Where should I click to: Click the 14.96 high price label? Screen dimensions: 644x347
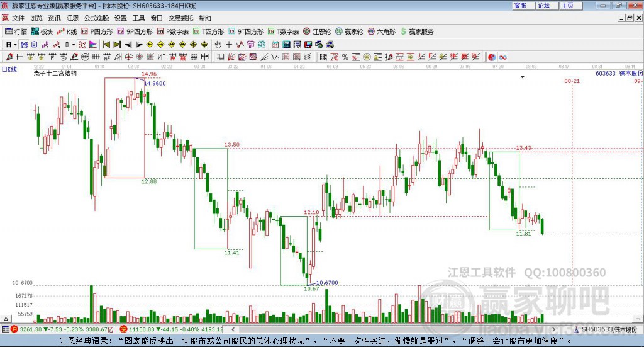[x=149, y=74]
